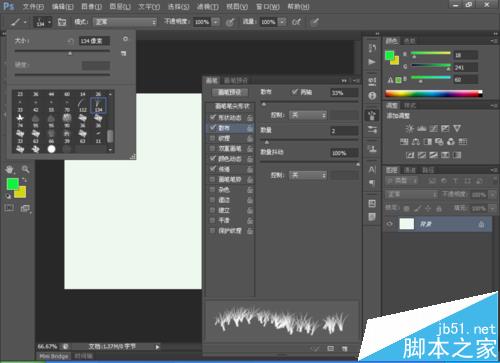Add a Brightness/Contrast adjustment icon
The width and height of the screenshot is (500, 363).
[x=410, y=128]
